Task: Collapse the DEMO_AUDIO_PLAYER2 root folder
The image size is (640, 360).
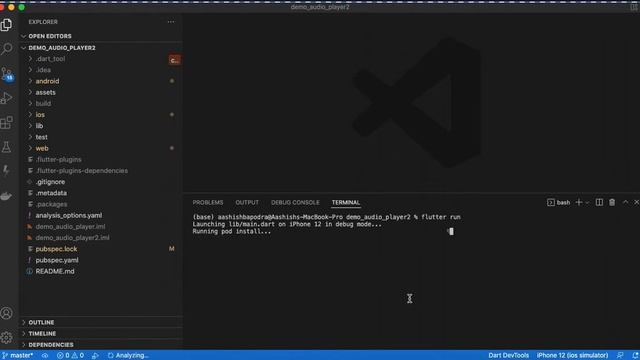Action: click(101, 48)
